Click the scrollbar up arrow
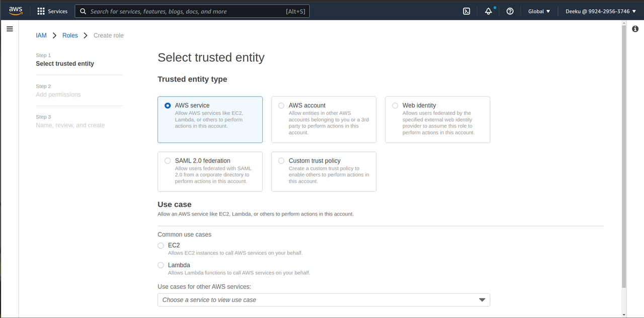Viewport: 644px width, 318px height. [624, 23]
